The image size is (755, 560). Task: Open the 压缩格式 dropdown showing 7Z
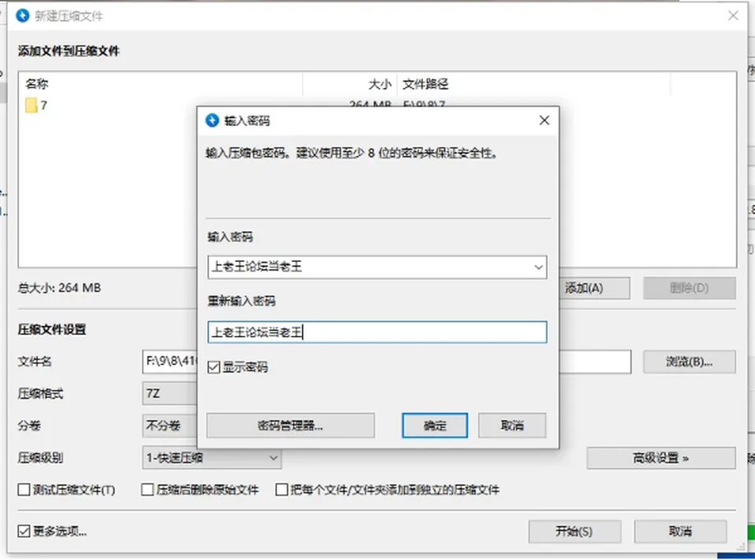(x=170, y=394)
